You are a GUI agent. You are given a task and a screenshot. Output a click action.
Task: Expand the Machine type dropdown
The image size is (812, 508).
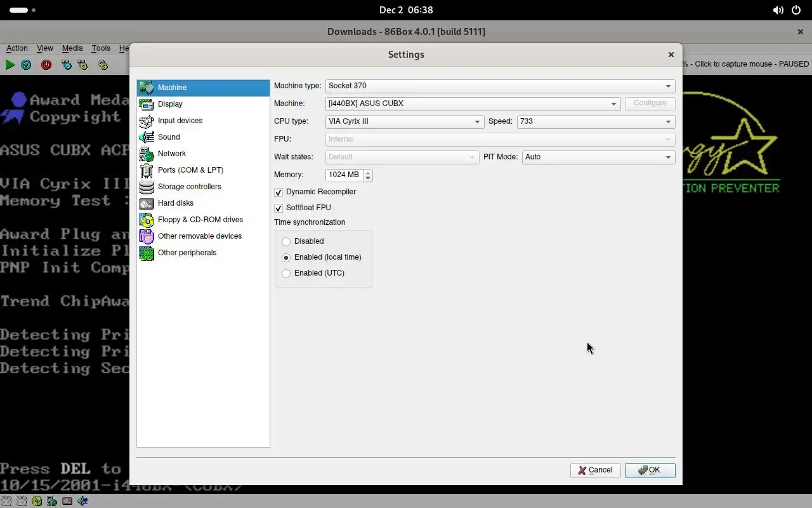coord(500,86)
